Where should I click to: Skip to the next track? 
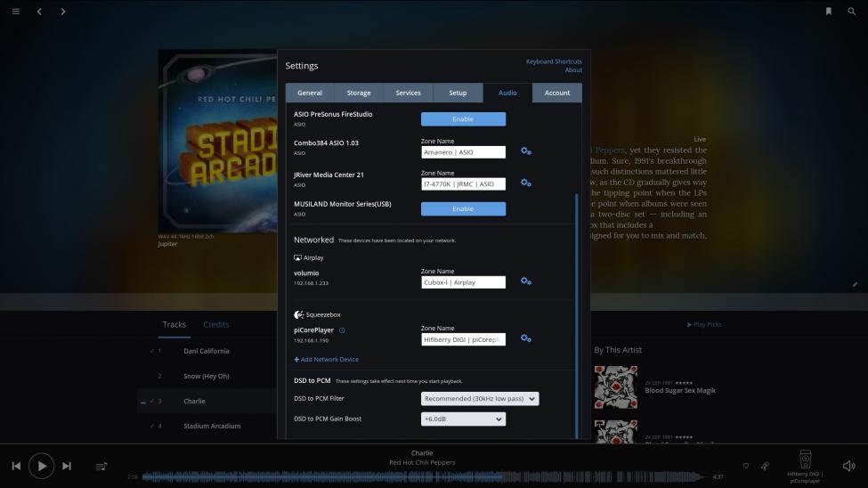(x=67, y=466)
